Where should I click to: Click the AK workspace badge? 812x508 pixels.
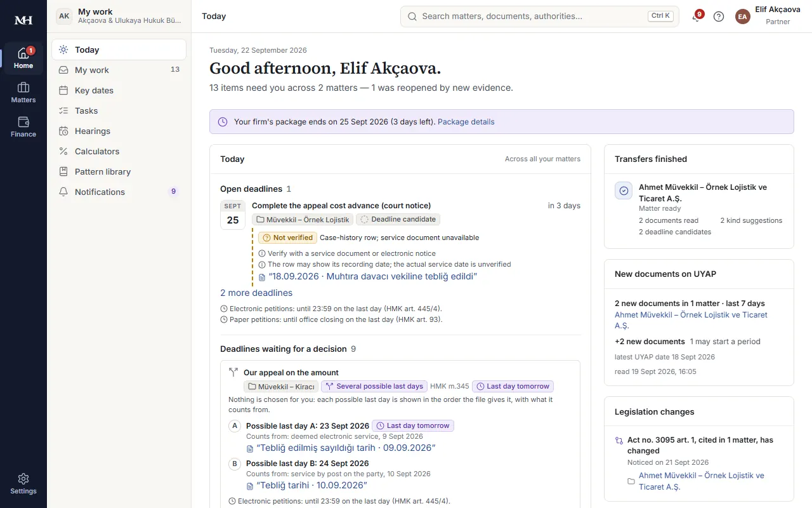64,17
